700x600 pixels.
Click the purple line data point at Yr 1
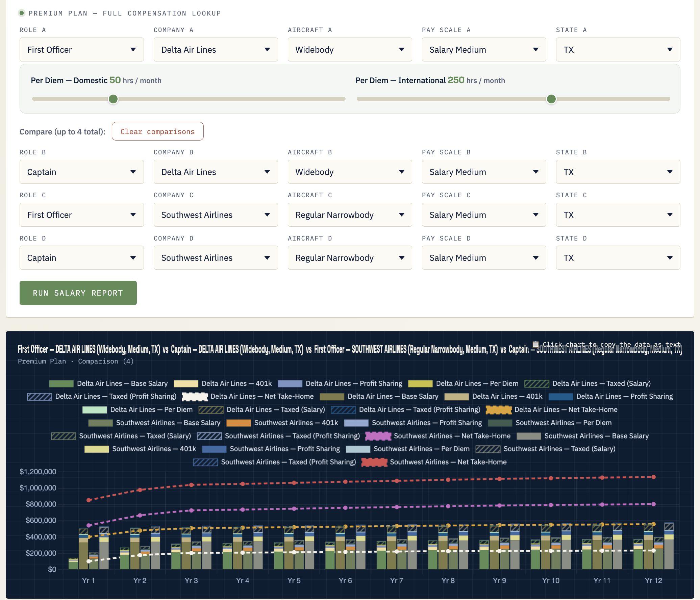tap(89, 525)
